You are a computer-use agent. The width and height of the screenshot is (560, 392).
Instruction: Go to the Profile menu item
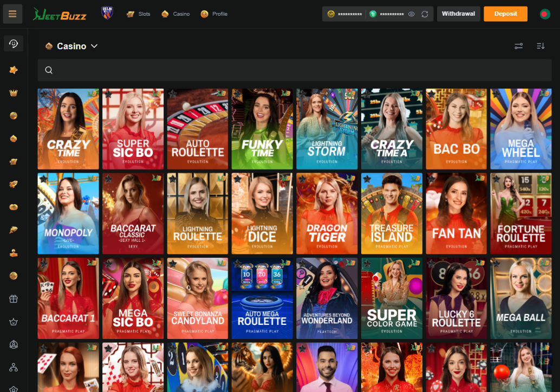point(214,14)
